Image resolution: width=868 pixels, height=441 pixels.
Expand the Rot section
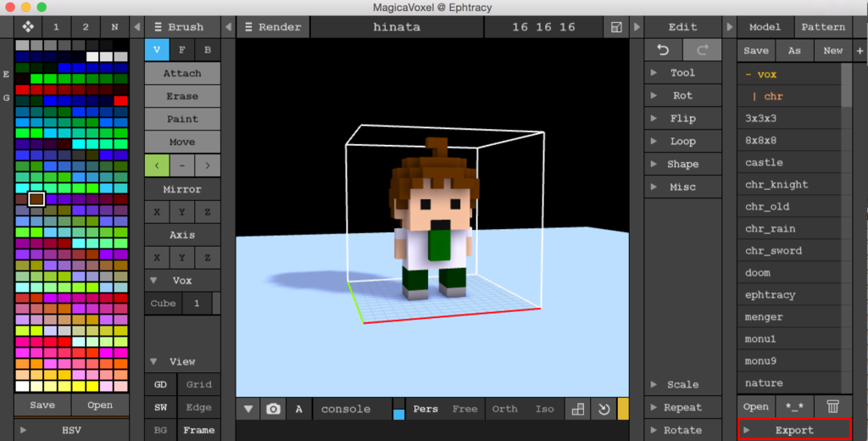point(682,95)
